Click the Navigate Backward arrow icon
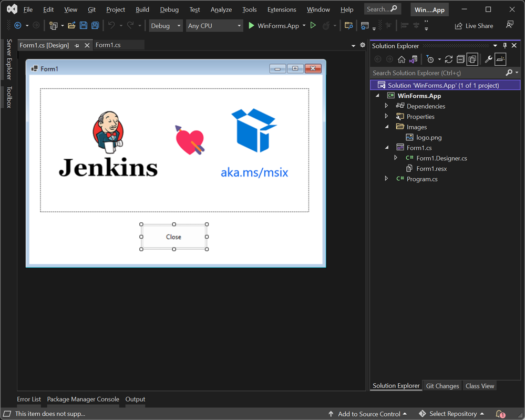This screenshot has height=420, width=525. click(x=18, y=25)
